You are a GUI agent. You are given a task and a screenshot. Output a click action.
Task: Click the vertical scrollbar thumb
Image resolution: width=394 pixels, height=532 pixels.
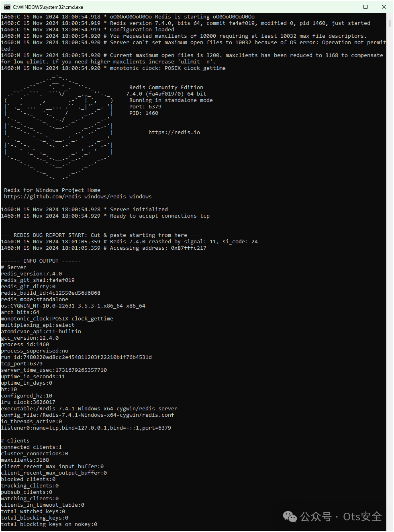click(390, 24)
